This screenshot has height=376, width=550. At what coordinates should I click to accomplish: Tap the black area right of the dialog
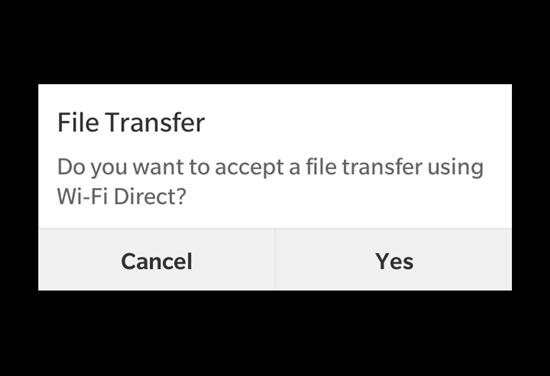pyautogui.click(x=531, y=187)
